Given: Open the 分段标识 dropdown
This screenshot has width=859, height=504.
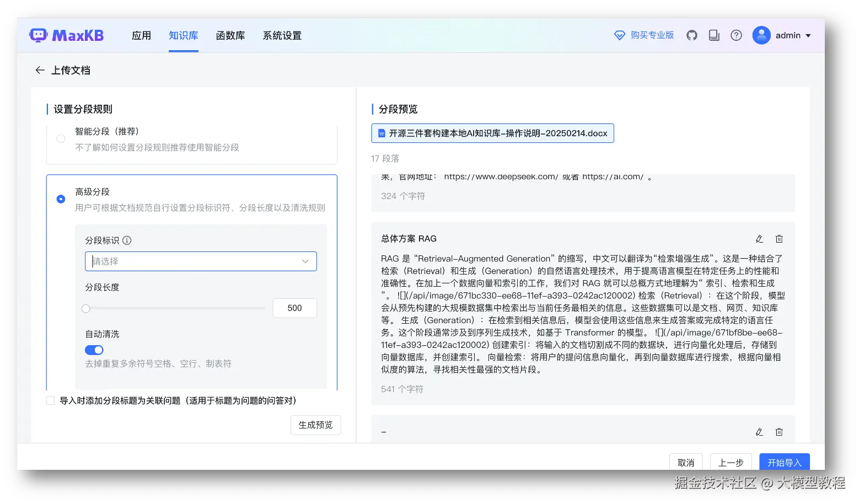Looking at the screenshot, I should click(x=201, y=261).
